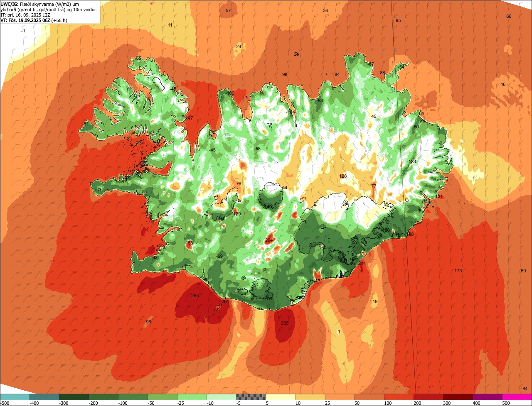Click the map value 204 in south-central highlands
Viewport: 532px width, 406px height.
pos(269,240)
